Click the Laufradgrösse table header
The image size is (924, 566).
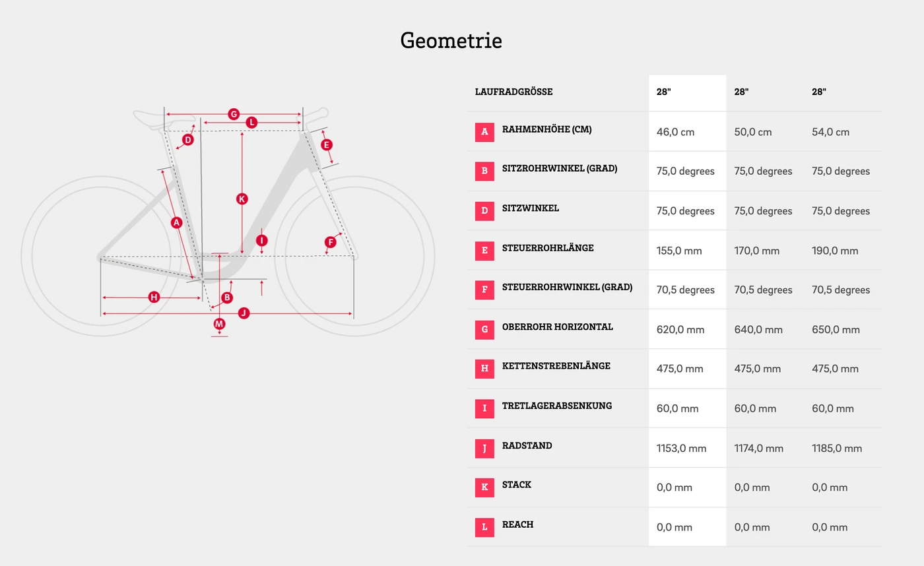pos(513,92)
